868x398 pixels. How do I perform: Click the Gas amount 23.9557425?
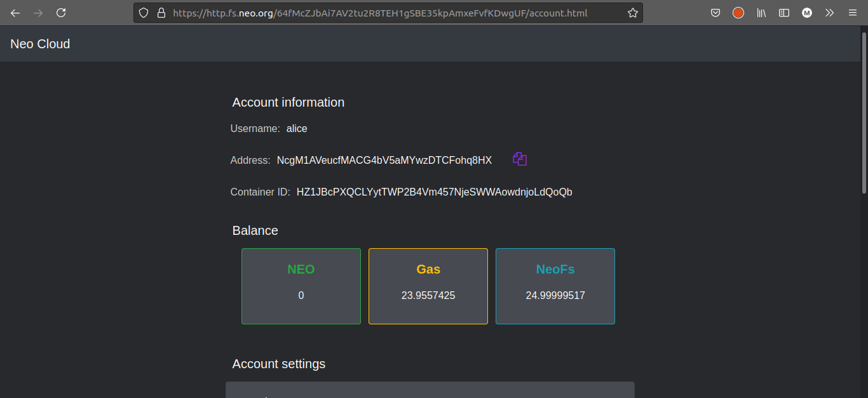click(x=428, y=296)
